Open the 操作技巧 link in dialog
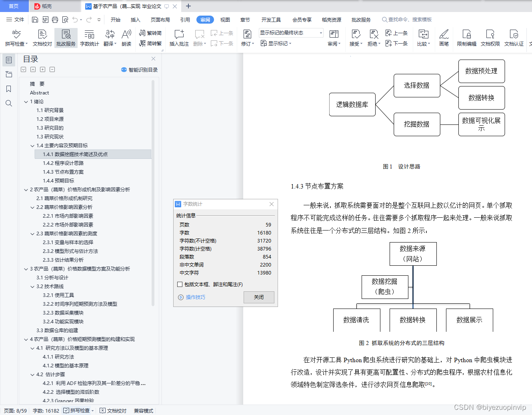 (x=192, y=297)
